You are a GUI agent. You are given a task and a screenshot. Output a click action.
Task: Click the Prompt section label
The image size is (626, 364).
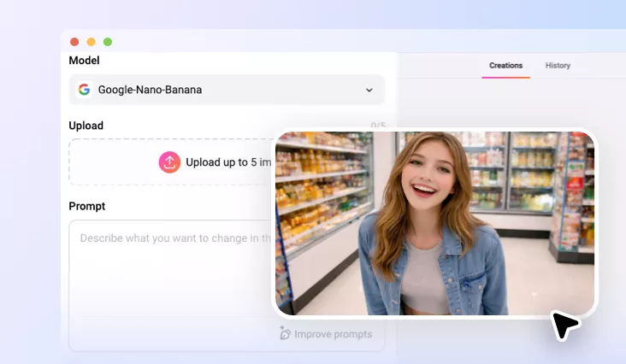[x=87, y=206]
